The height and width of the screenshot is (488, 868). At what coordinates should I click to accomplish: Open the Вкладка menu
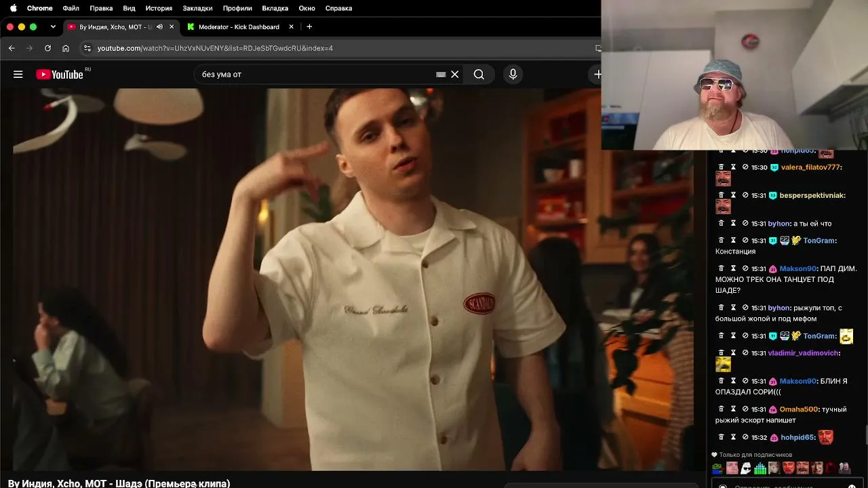pos(275,8)
